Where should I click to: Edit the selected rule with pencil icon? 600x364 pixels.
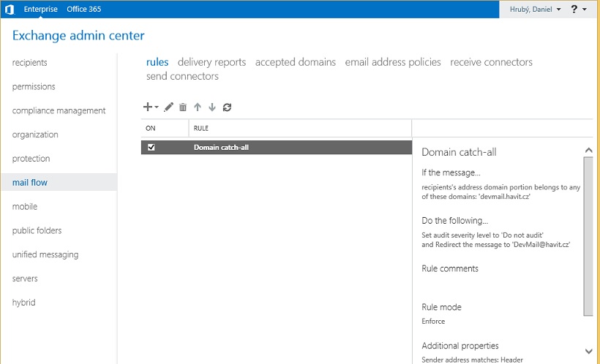(168, 107)
